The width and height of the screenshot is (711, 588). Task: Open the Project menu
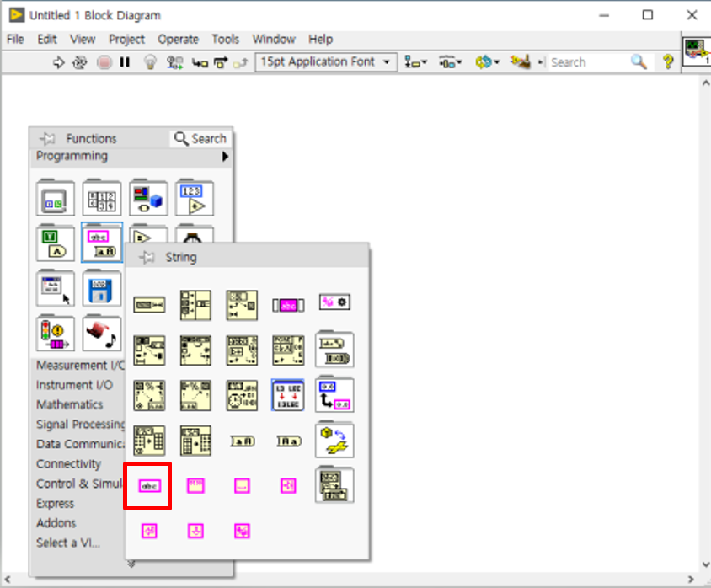[x=126, y=40]
